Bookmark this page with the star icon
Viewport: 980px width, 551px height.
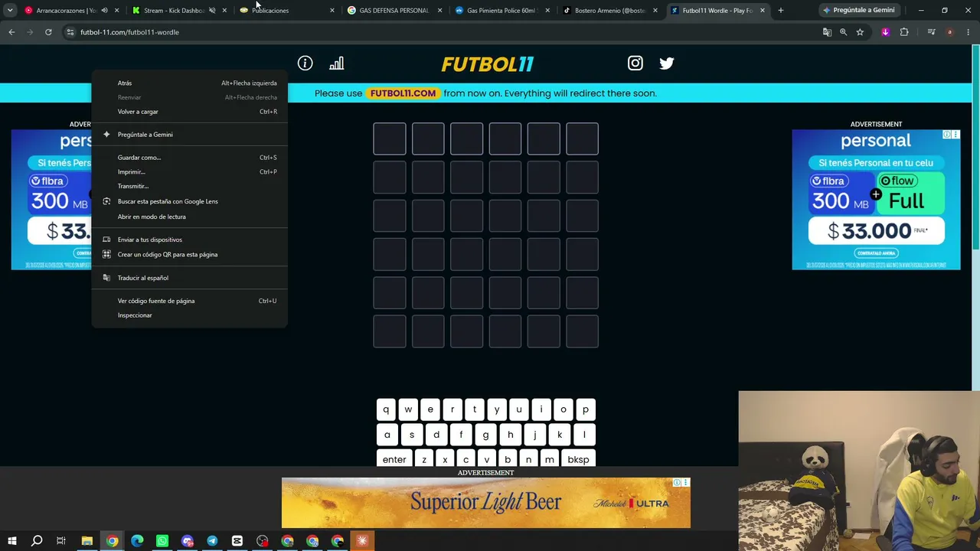(860, 32)
